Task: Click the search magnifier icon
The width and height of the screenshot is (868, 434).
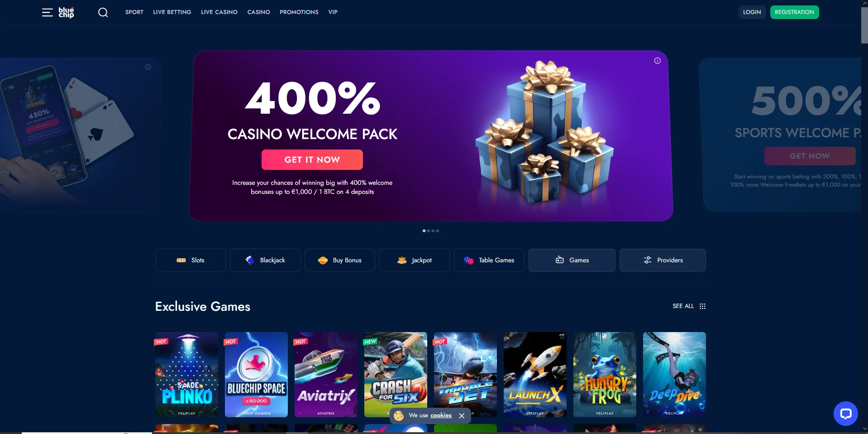Action: (x=103, y=12)
